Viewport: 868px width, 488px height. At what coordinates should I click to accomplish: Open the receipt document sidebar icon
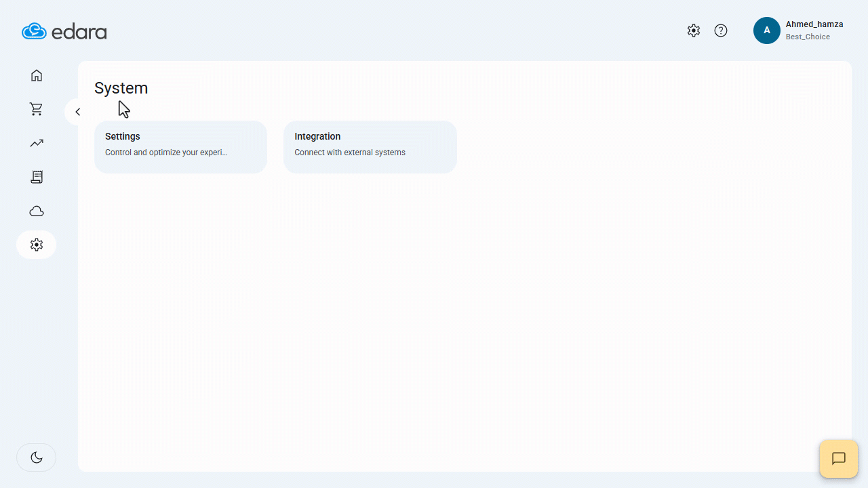tap(37, 177)
